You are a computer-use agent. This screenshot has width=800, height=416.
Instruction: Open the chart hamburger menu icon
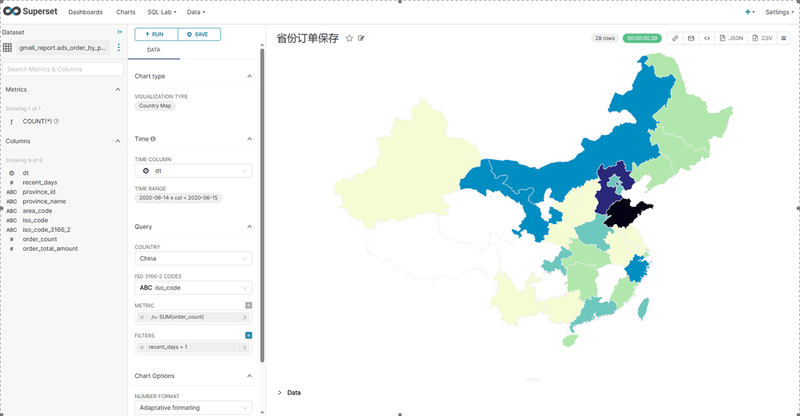click(x=784, y=38)
